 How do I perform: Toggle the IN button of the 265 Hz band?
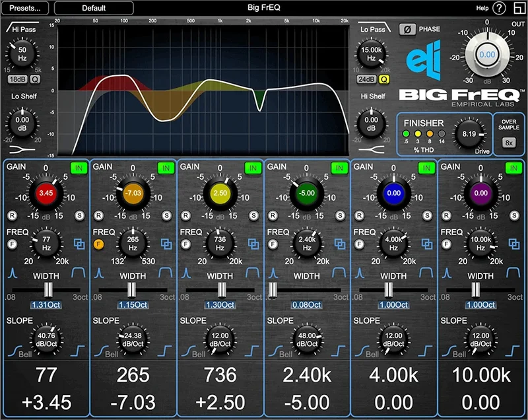tap(166, 168)
